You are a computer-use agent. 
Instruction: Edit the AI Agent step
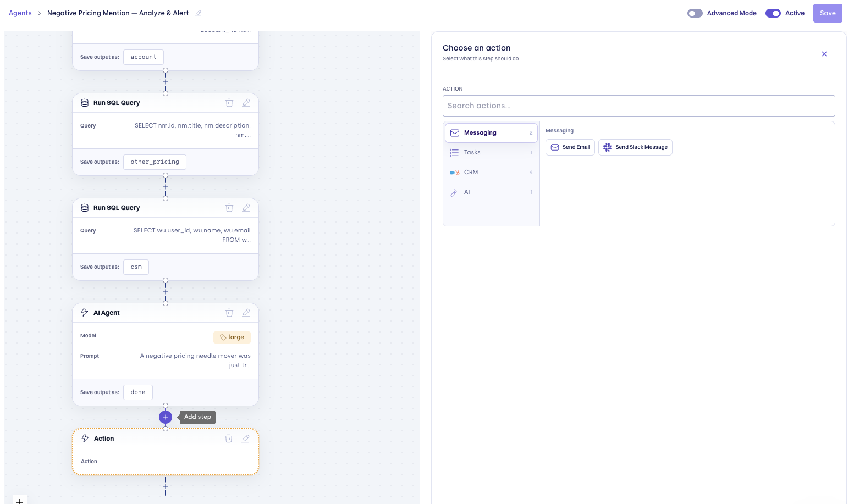point(246,313)
